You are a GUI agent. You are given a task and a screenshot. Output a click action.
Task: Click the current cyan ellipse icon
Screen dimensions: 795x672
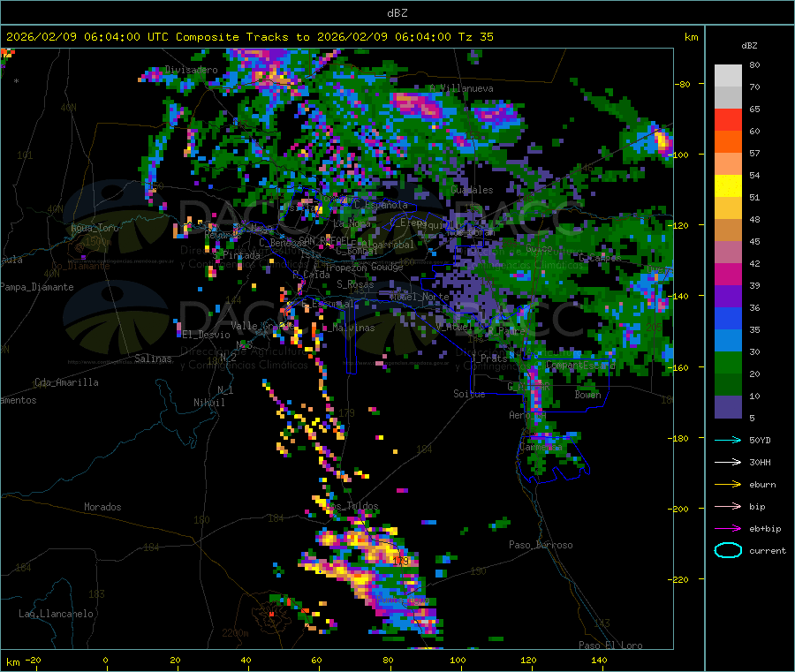click(728, 550)
